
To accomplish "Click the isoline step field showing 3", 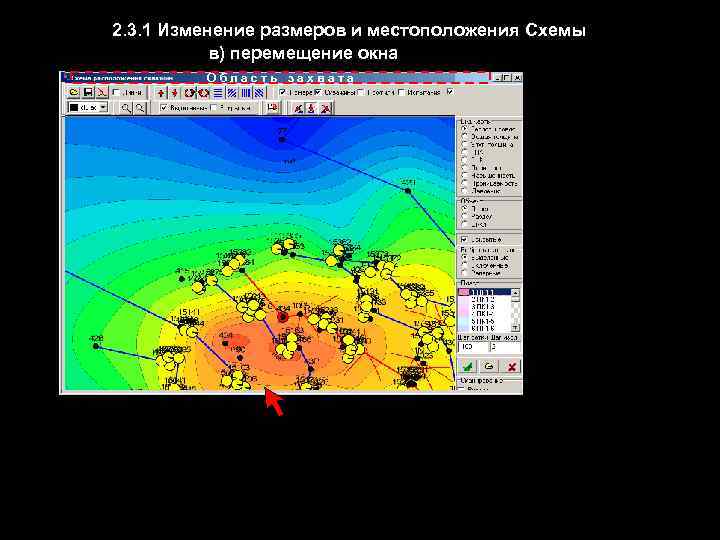I will coord(505,347).
